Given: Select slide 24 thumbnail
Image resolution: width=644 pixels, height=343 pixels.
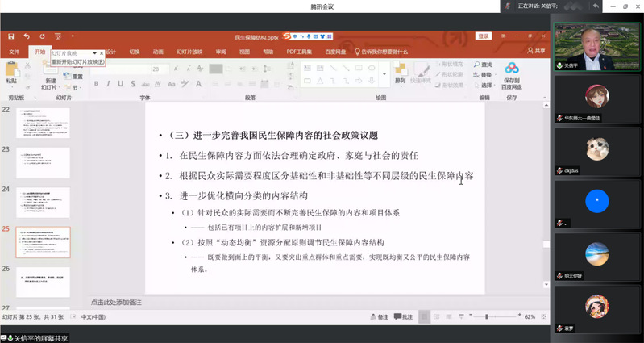Looking at the screenshot, I should [44, 203].
